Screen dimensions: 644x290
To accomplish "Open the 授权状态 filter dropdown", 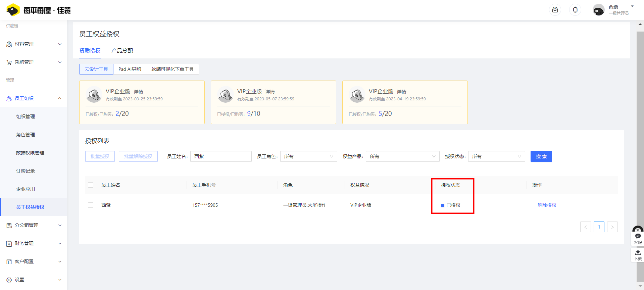I will point(496,156).
